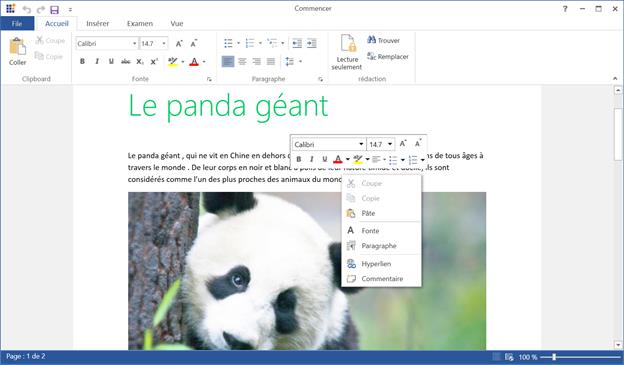Choose Hyperlien in the context menu
624x365 pixels.
click(x=381, y=264)
